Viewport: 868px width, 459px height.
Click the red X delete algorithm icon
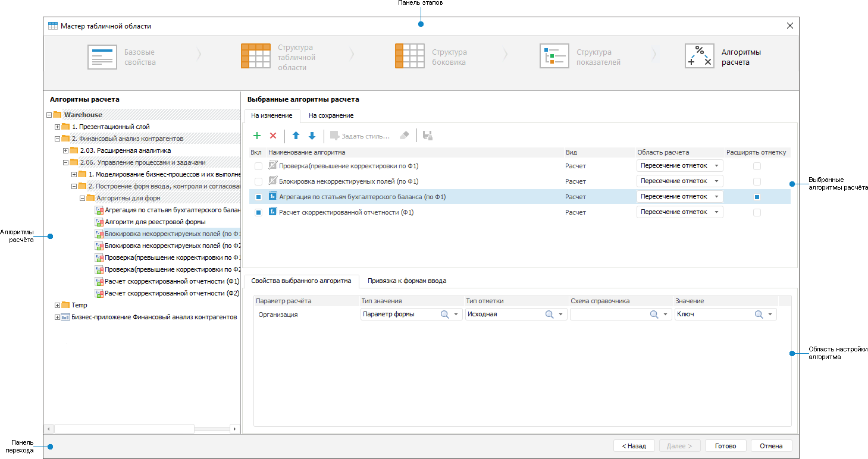[x=273, y=136]
